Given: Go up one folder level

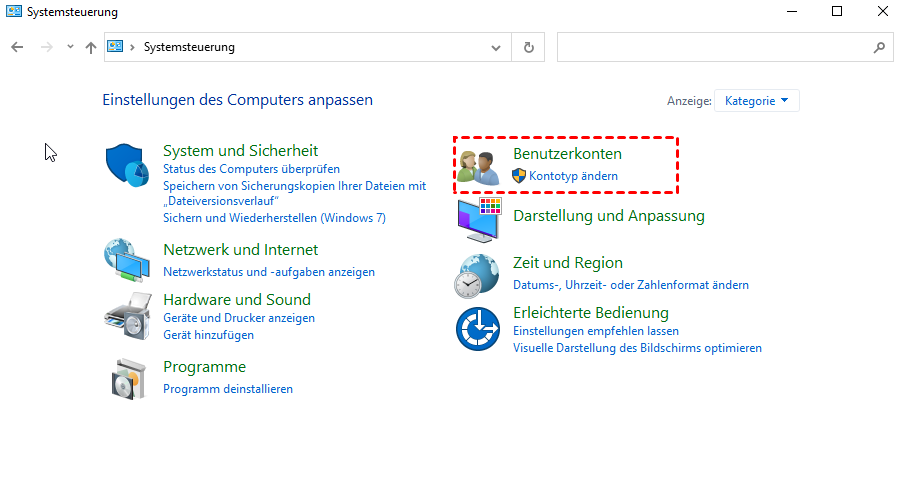Looking at the screenshot, I should tap(91, 47).
